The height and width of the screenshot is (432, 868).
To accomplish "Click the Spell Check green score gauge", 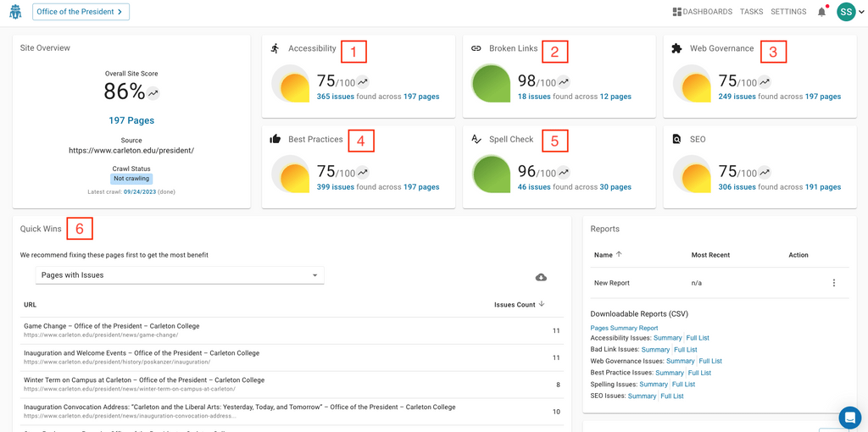I will click(492, 174).
